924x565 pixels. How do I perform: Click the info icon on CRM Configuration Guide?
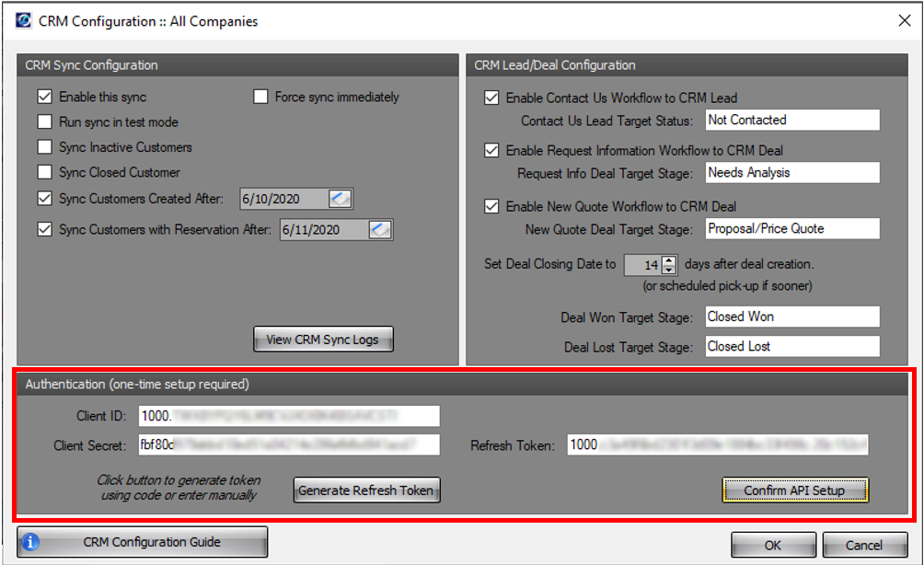[x=30, y=541]
